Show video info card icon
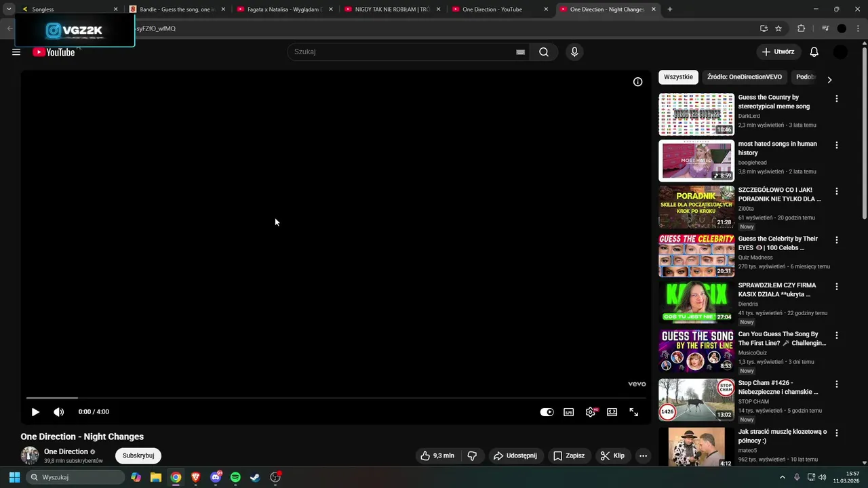This screenshot has height=488, width=868. [637, 82]
